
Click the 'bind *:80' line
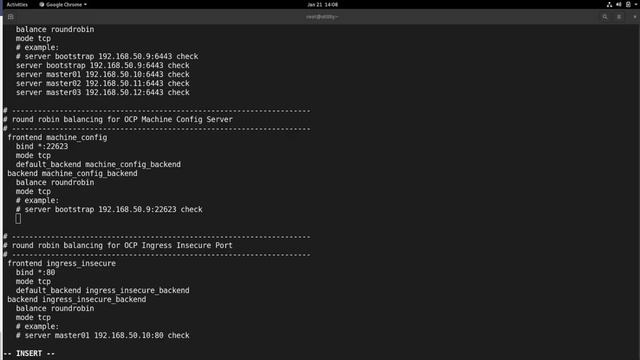click(36, 273)
